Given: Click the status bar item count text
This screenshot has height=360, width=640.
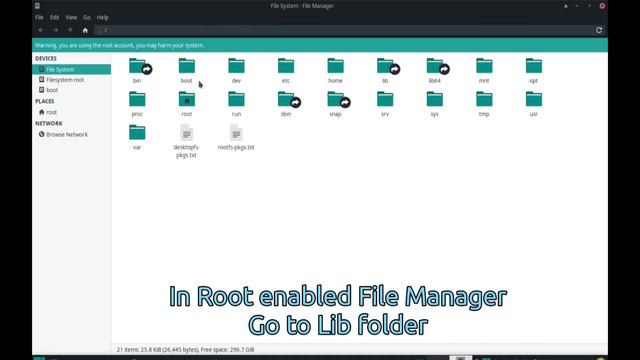Looking at the screenshot, I should pos(185,349).
